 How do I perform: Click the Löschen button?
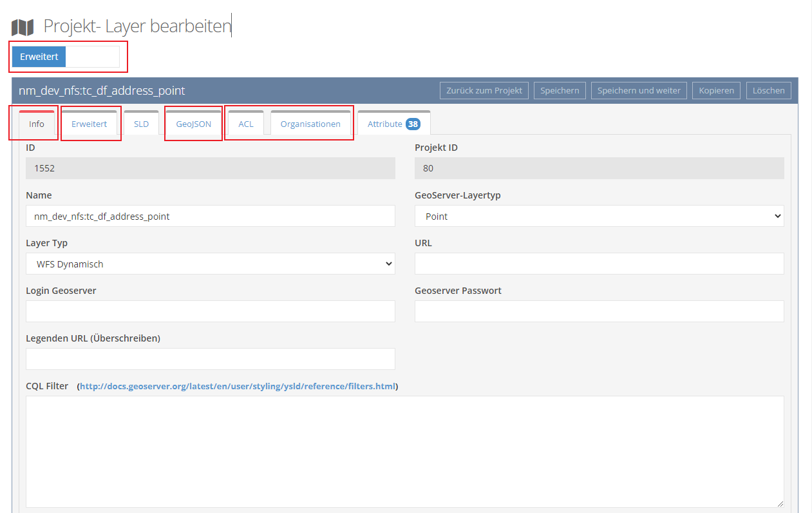(768, 90)
